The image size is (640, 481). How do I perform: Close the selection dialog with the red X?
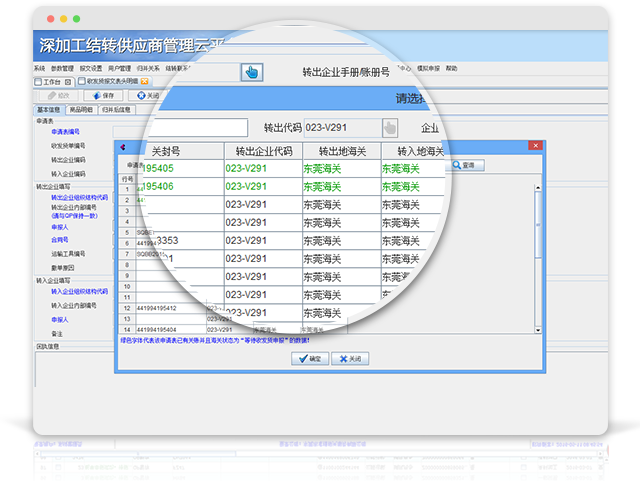coord(536,145)
